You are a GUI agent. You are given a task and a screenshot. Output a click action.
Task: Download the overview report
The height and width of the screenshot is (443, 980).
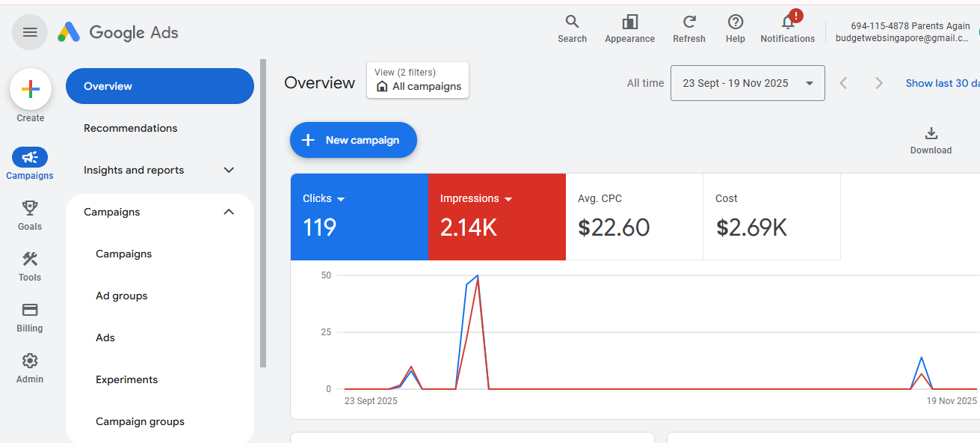coord(931,134)
